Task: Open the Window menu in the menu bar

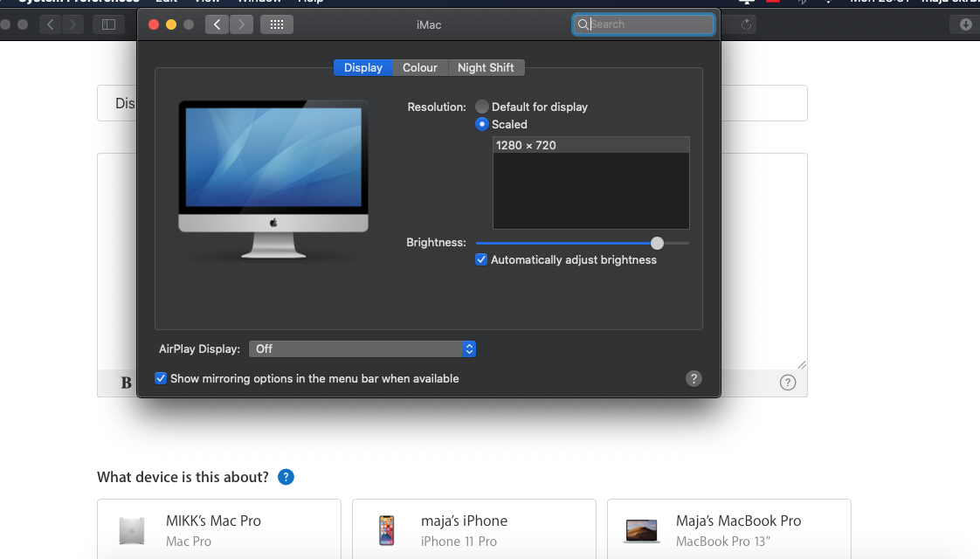Action: point(259,2)
